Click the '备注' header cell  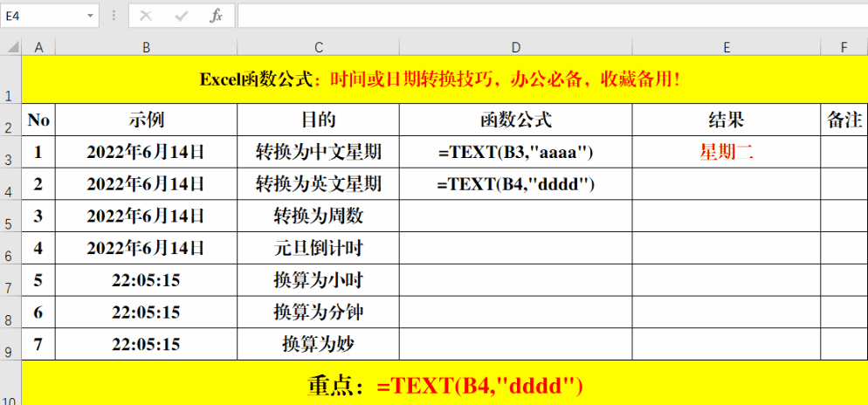[x=844, y=120]
